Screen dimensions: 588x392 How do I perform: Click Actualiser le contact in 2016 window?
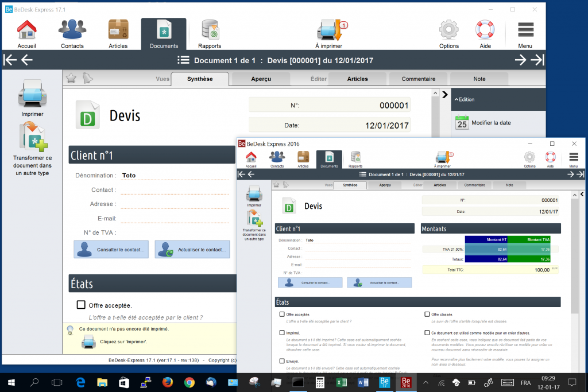[x=379, y=282]
